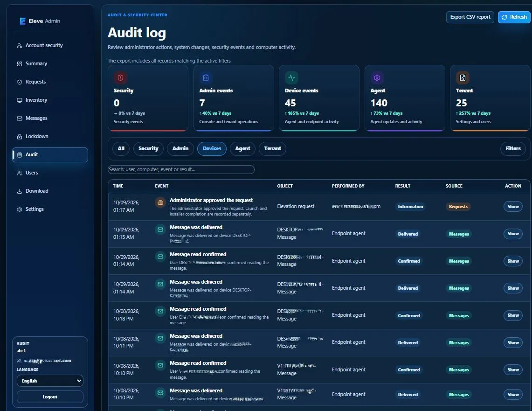Viewport: 532px width, 411px height.
Task: Click the RESULT column header
Action: coord(402,186)
